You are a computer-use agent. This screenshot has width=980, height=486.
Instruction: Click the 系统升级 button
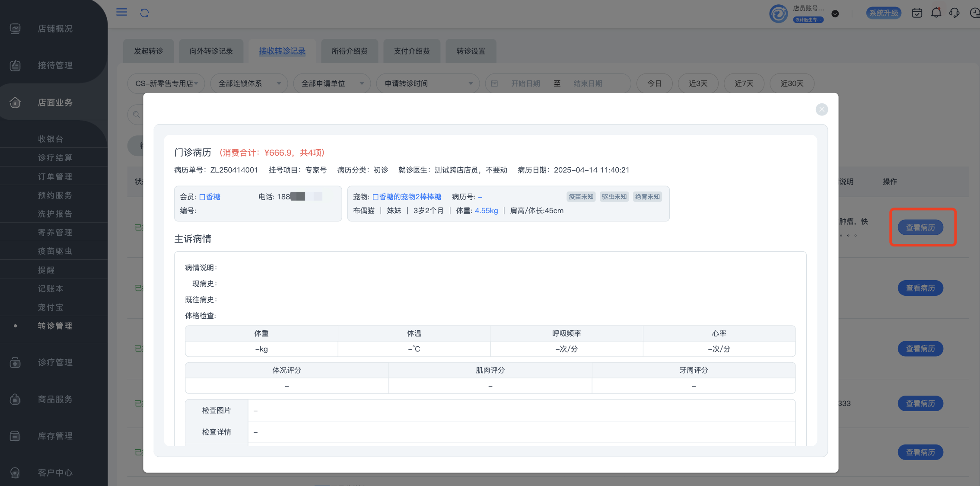884,13
